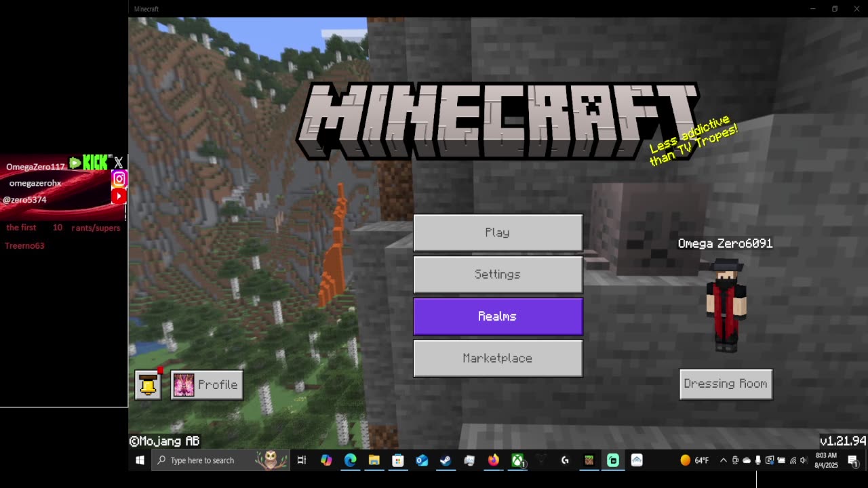Switch to Minecraft taskbar icon
The width and height of the screenshot is (868, 488).
tap(589, 460)
